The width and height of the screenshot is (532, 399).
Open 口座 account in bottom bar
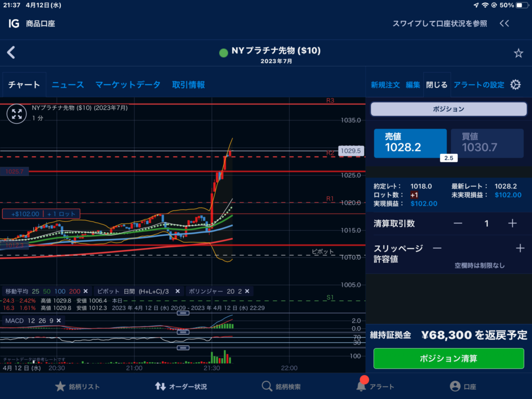pyautogui.click(x=463, y=387)
